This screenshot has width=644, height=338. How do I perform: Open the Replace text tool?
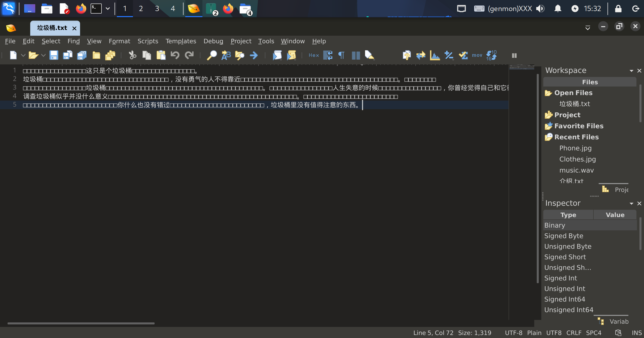[x=226, y=55]
